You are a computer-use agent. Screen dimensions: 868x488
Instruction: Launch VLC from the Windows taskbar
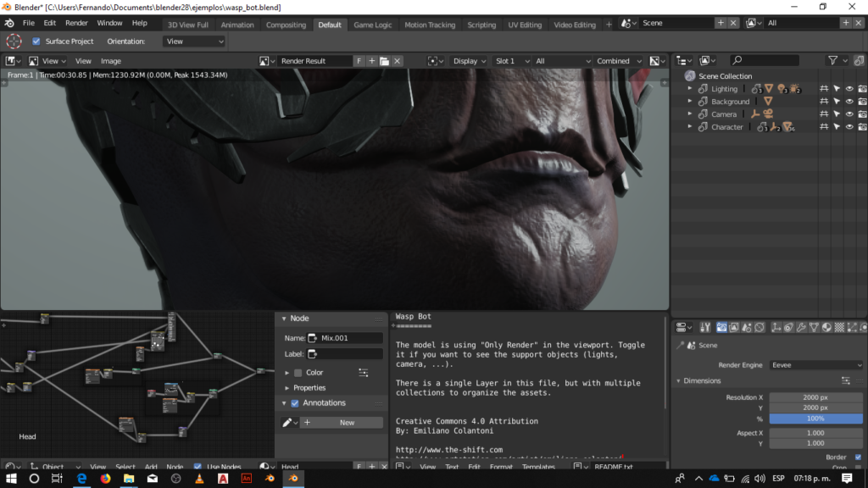(x=199, y=479)
